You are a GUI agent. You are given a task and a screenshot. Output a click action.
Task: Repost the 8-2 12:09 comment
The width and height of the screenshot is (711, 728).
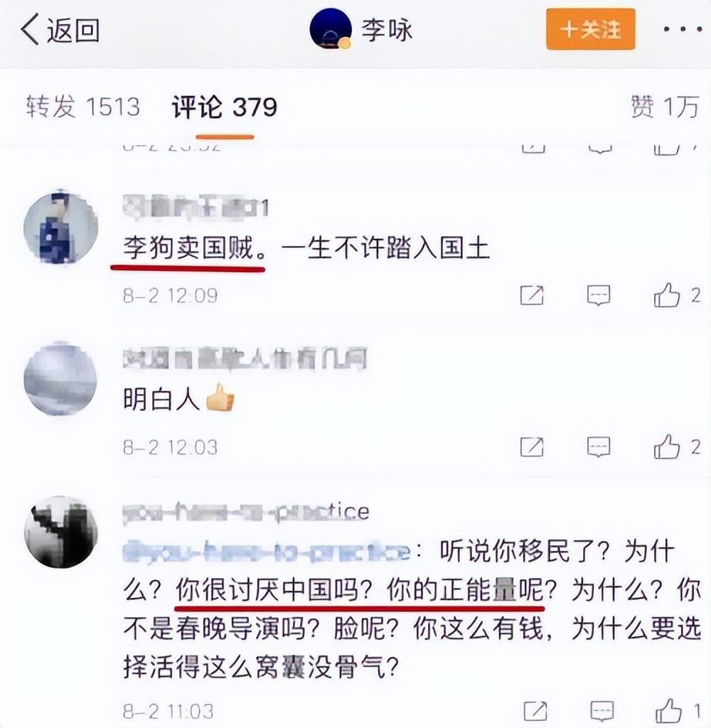(x=532, y=295)
